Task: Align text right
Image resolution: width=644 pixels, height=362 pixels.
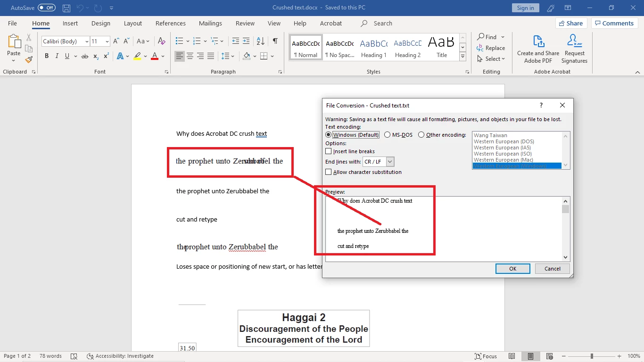Action: 200,56
